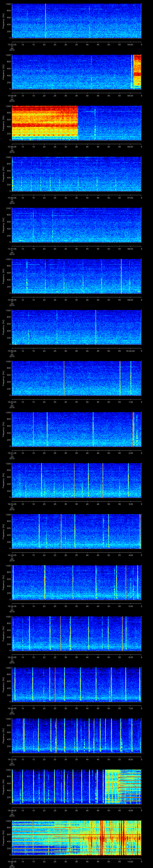153x868 pixels.
Task: Open the spectrogram panel starting at 15:53:05
Action: click(x=76, y=21)
